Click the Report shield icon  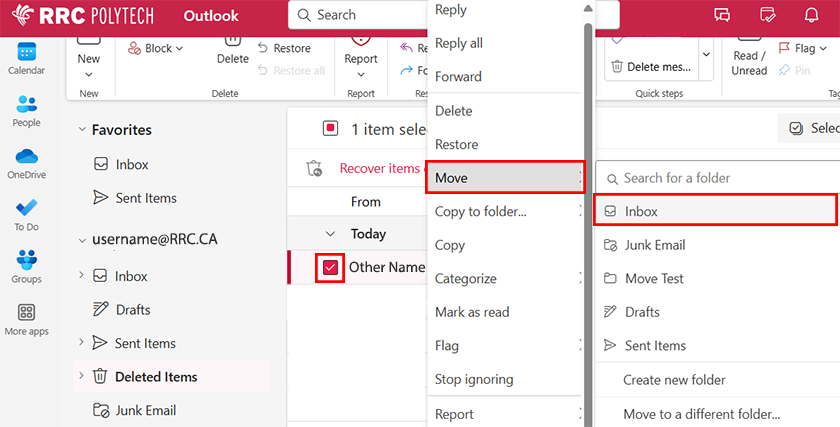point(360,38)
